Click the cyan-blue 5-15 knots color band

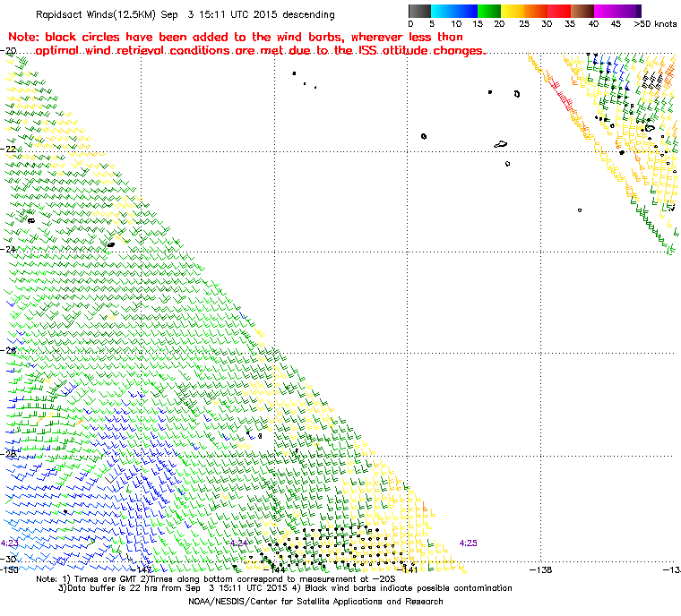[x=454, y=11]
